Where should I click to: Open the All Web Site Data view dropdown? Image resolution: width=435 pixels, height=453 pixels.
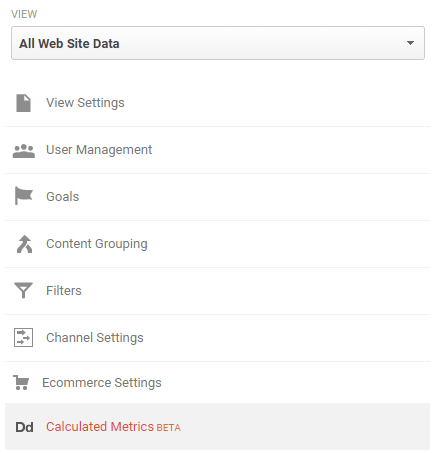218,43
